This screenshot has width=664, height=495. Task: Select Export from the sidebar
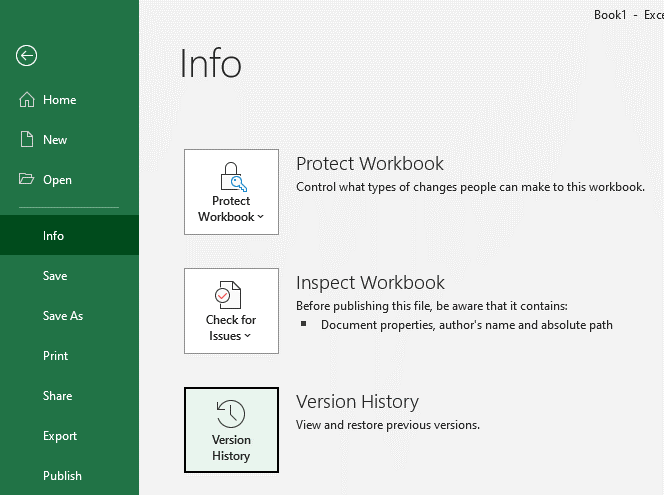(60, 436)
